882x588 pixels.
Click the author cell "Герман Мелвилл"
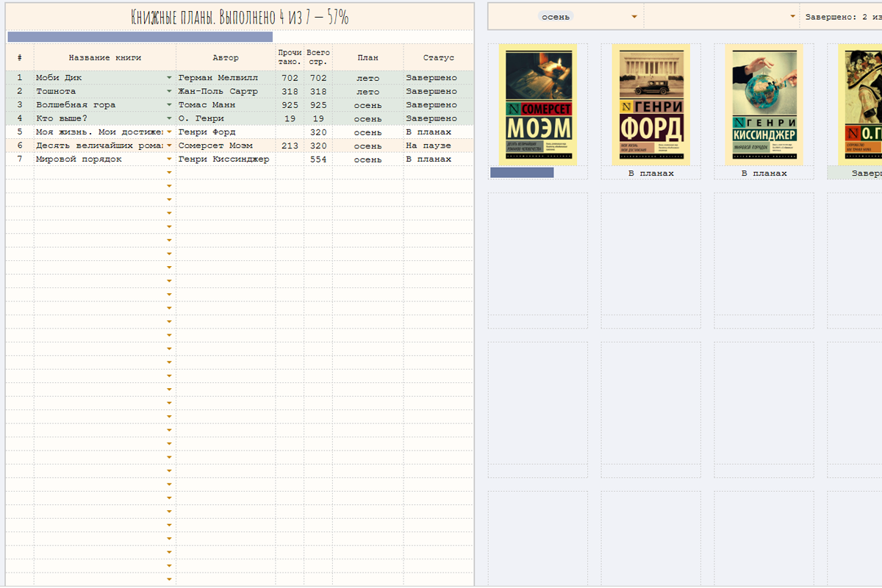click(226, 77)
